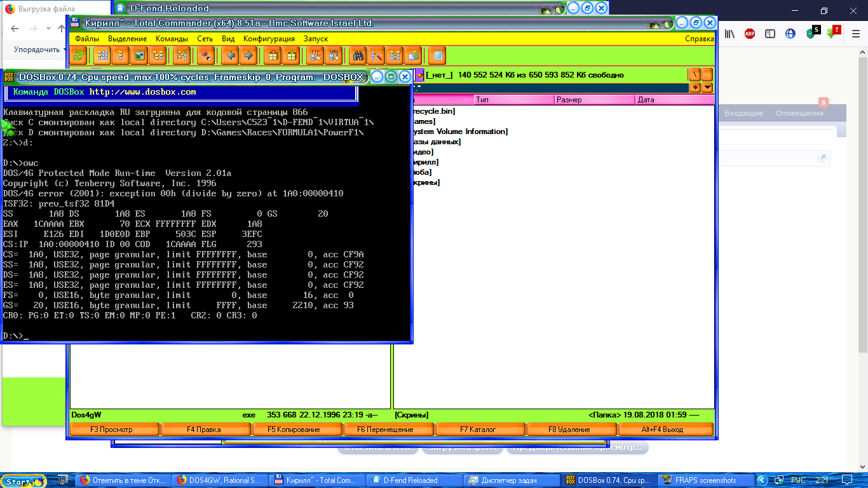Click the Back arrow in Total Commander toolbar

[x=230, y=56]
